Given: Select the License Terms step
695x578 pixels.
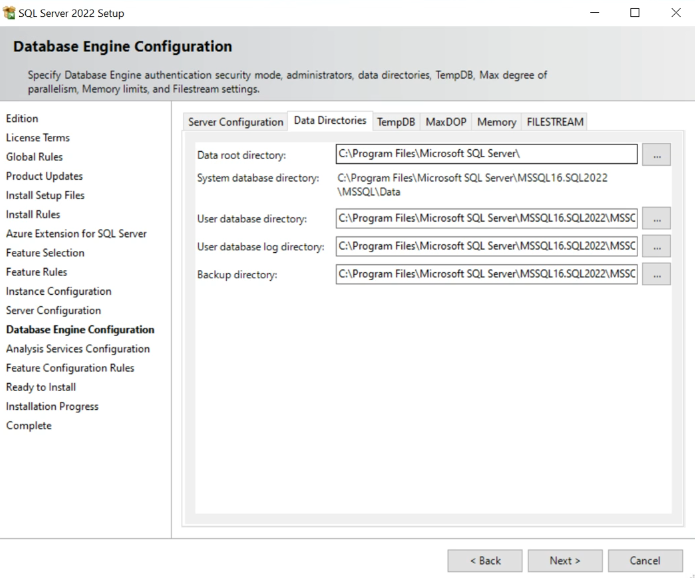Looking at the screenshot, I should coord(38,138).
